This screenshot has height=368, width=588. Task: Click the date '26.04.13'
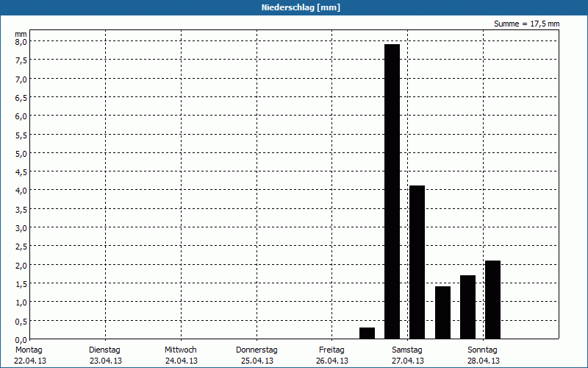coord(332,361)
